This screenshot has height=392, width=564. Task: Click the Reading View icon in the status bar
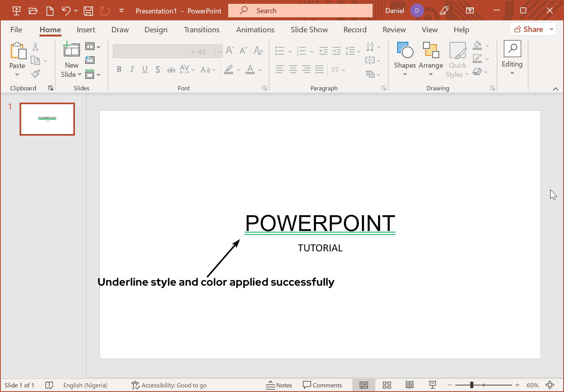(410, 385)
